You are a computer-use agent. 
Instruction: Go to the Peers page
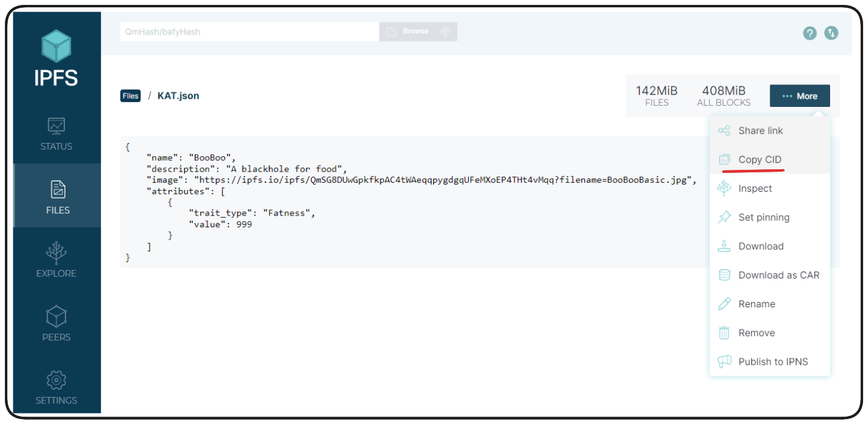pyautogui.click(x=56, y=324)
